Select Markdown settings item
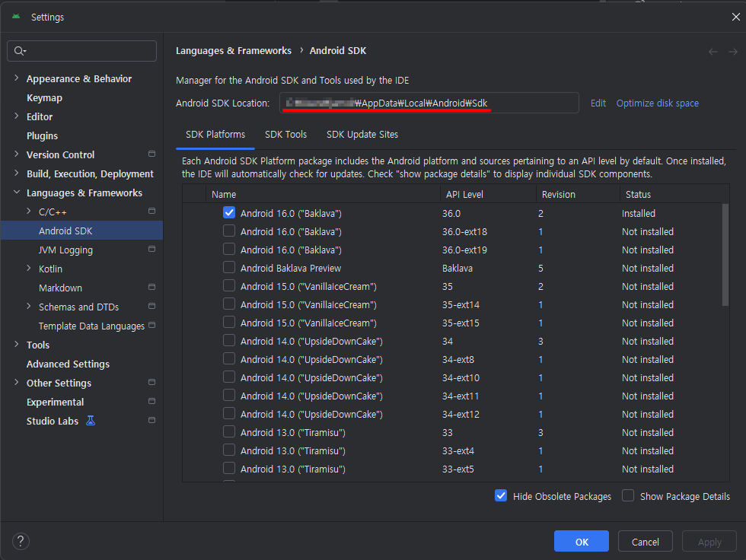Screen dimensions: 746x560 (x=60, y=288)
